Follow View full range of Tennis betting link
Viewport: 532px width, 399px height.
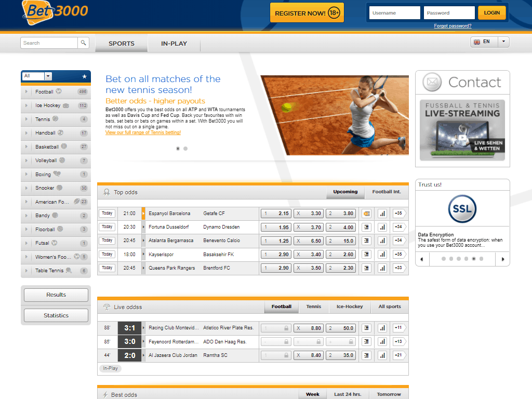[x=143, y=132]
